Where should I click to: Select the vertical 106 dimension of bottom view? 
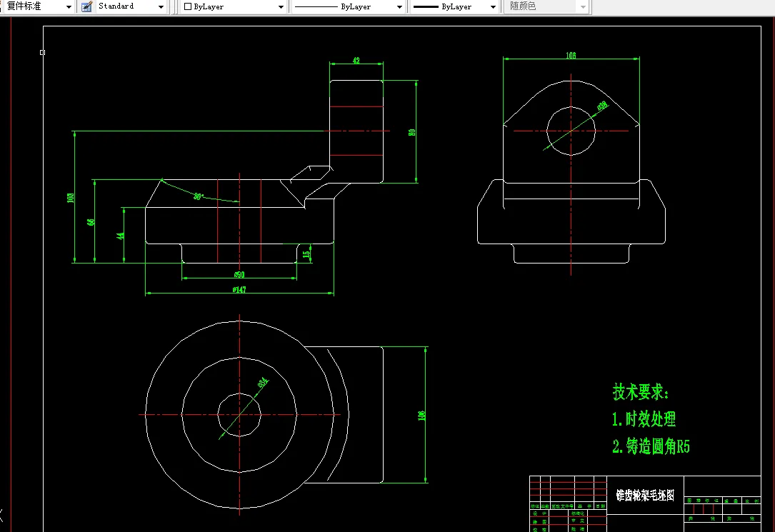pyautogui.click(x=421, y=416)
